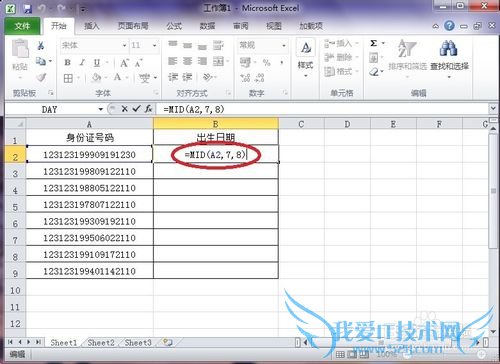Viewport: 500px width, 364px height.
Task: Click the Percent Style icon
Action: click(x=266, y=62)
